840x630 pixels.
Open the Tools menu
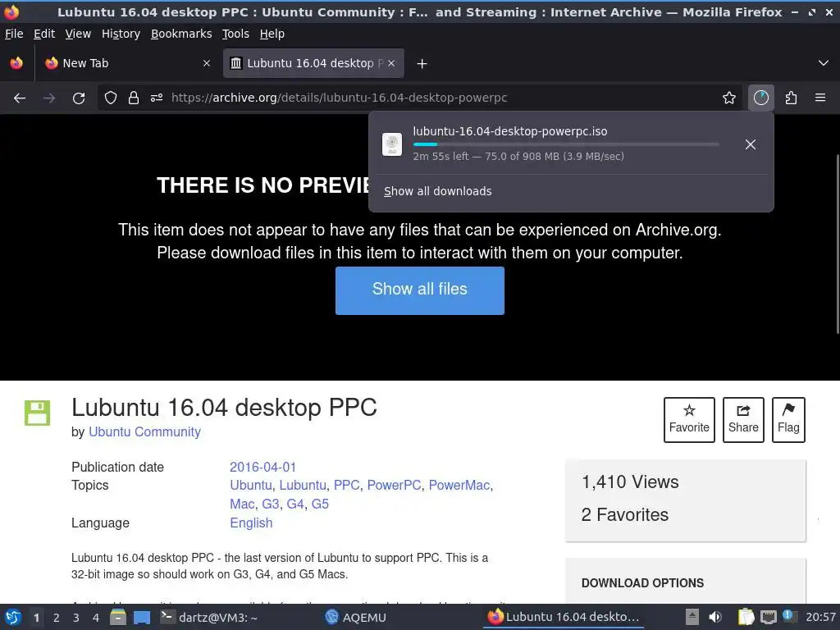point(235,34)
